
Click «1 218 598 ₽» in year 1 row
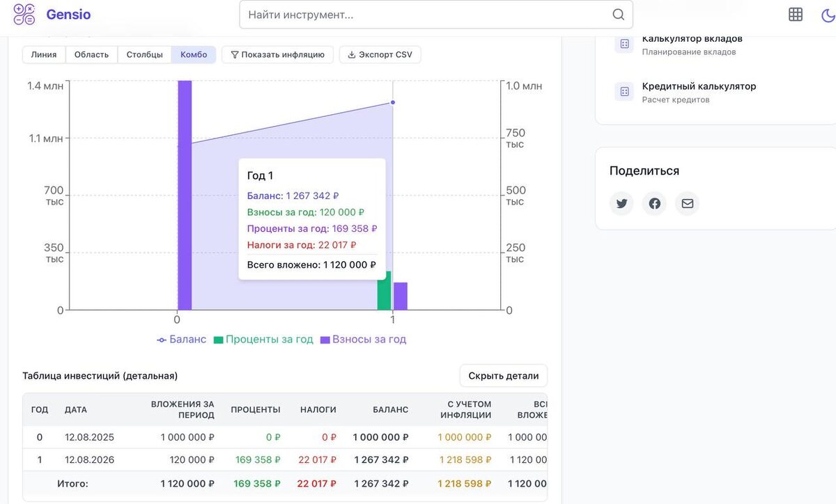465,459
